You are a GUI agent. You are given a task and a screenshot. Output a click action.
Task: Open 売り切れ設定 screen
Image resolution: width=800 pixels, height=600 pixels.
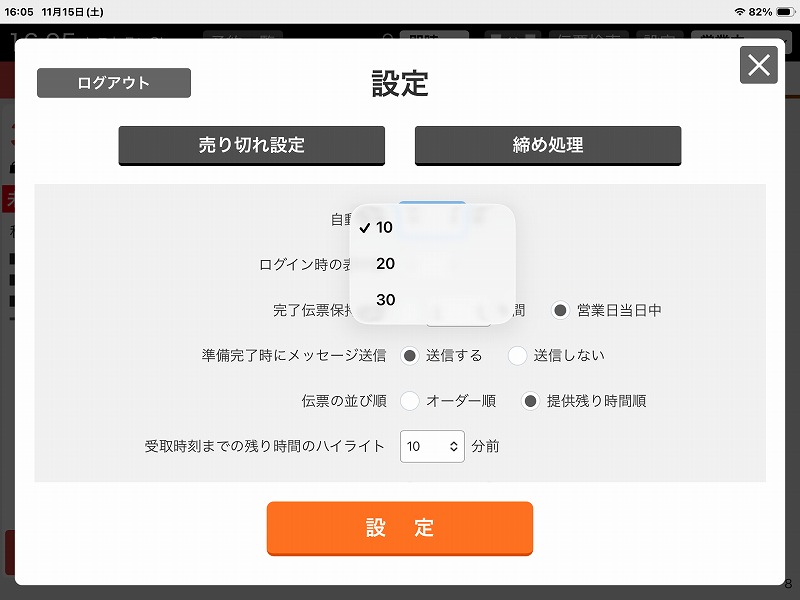coord(252,145)
